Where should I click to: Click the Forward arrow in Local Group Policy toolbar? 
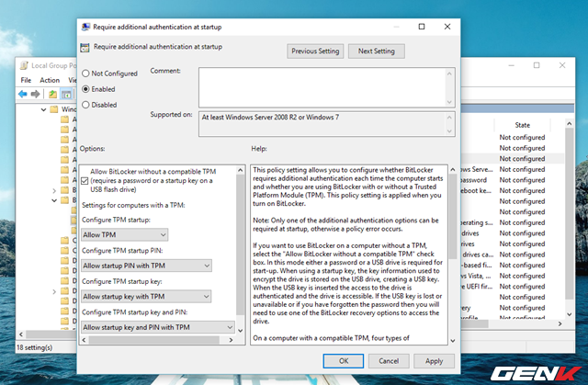[35, 94]
